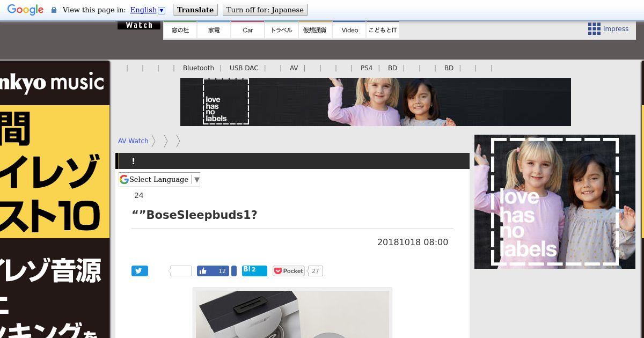This screenshot has height=338, width=644.
Task: Click the Google logo in translate bar
Action: [x=25, y=10]
